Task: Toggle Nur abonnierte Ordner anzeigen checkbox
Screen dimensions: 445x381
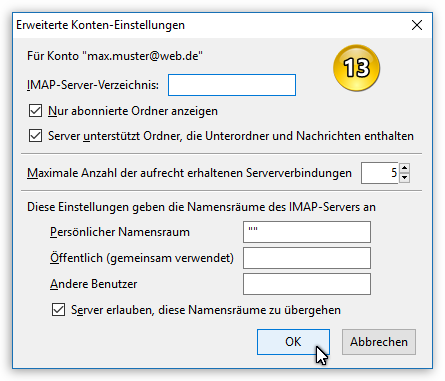Action: point(35,111)
